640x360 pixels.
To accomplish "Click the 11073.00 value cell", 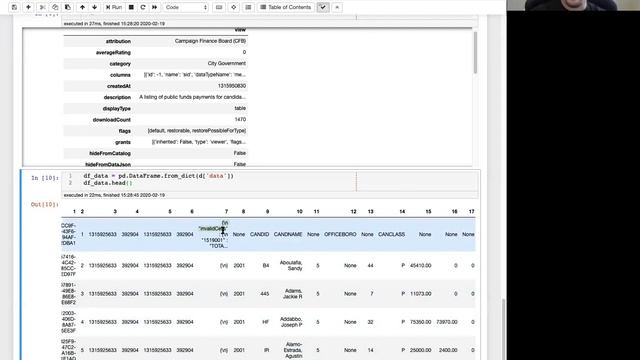I will tap(420, 293).
